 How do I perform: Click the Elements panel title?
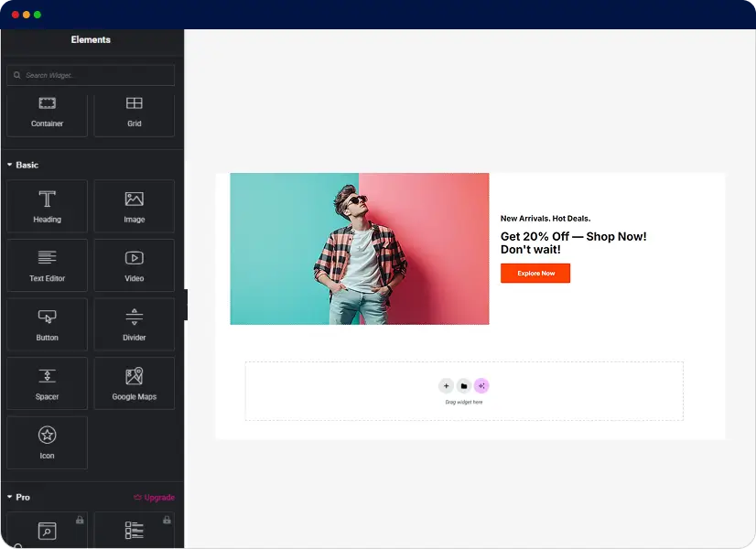click(x=91, y=39)
